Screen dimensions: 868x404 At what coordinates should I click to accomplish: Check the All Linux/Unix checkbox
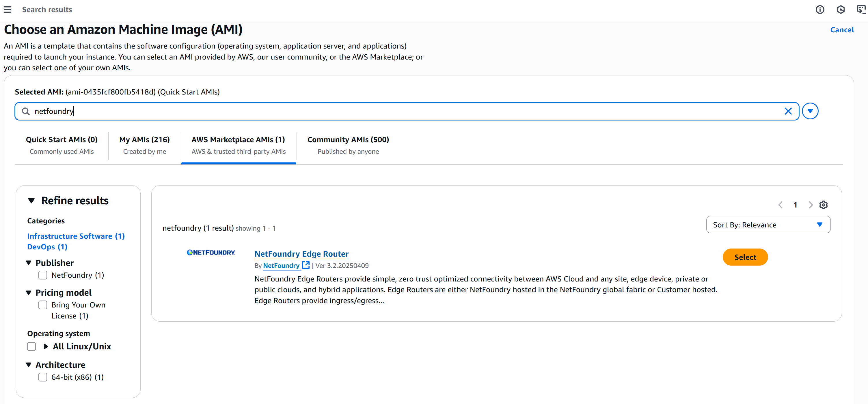31,346
